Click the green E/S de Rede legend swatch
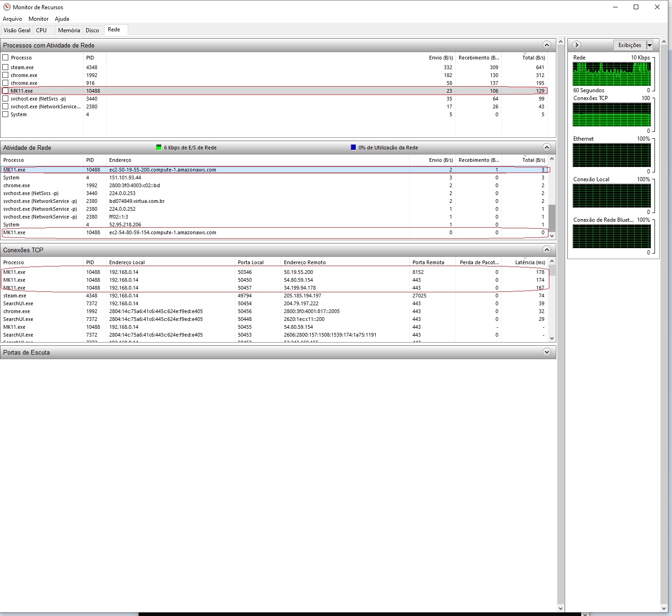 [x=159, y=148]
